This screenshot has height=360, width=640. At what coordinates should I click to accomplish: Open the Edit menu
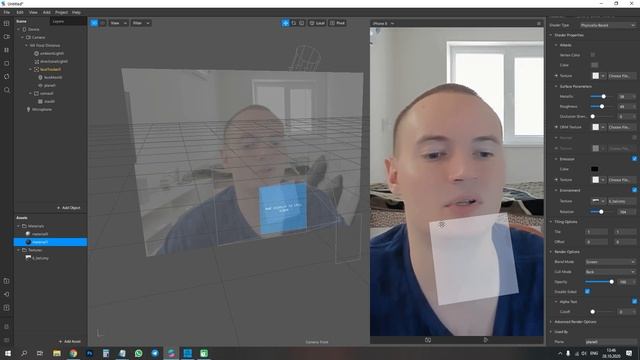coord(20,12)
